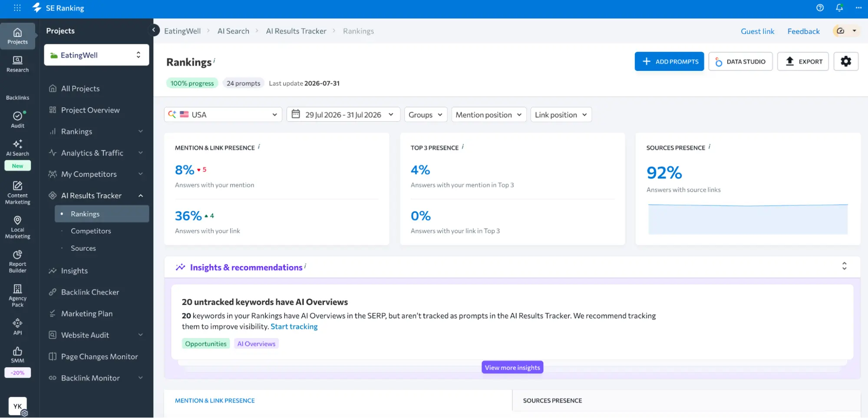Go to AI Results Tracker breadcrumb

296,31
